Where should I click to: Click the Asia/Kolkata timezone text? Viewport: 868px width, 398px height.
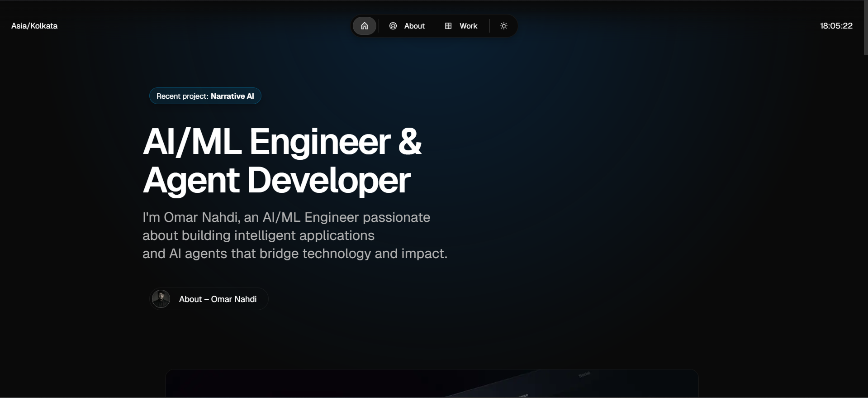(34, 26)
